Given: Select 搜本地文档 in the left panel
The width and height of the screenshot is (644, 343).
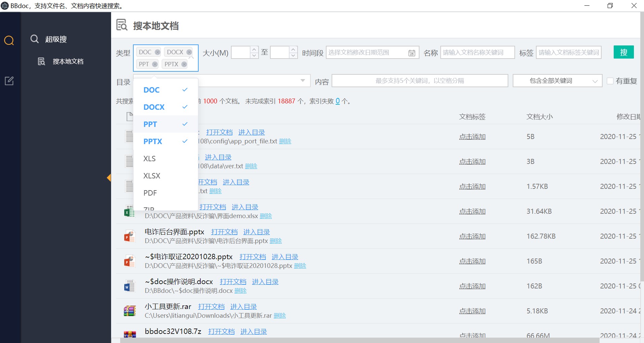Looking at the screenshot, I should 68,61.
